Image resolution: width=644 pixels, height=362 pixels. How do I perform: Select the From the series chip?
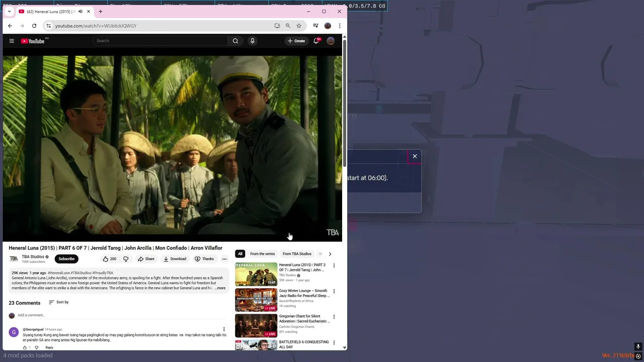point(262,254)
